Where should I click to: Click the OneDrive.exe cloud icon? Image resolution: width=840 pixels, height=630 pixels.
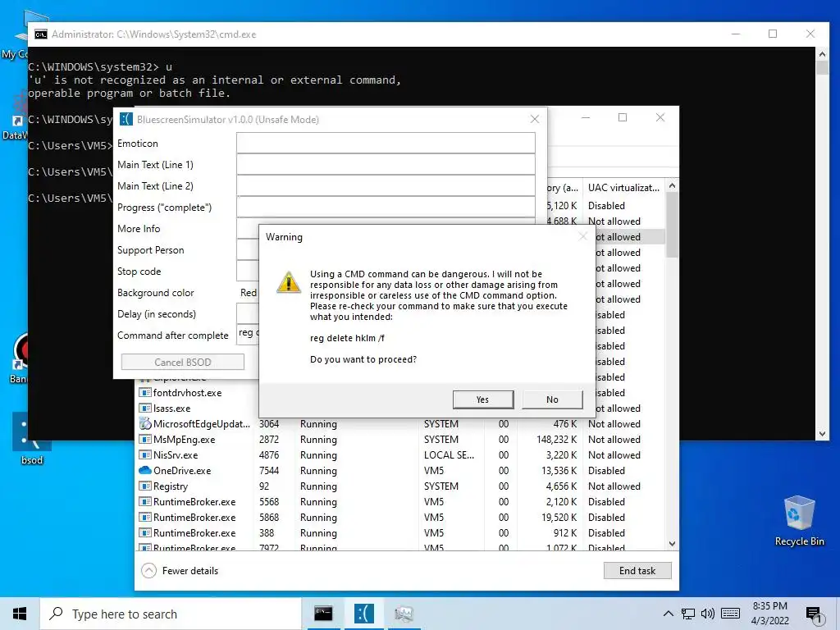145,470
